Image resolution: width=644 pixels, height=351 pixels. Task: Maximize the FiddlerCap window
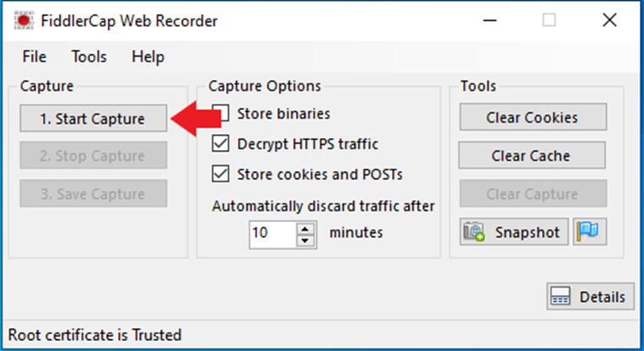[x=549, y=20]
